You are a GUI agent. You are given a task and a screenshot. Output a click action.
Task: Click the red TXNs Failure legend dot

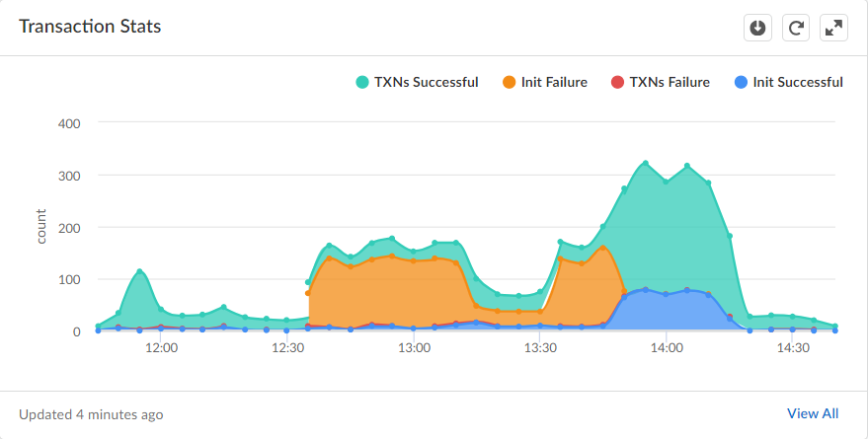618,82
